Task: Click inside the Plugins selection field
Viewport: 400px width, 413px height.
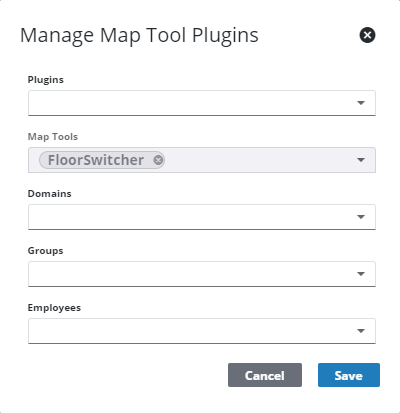Action: coord(202,103)
